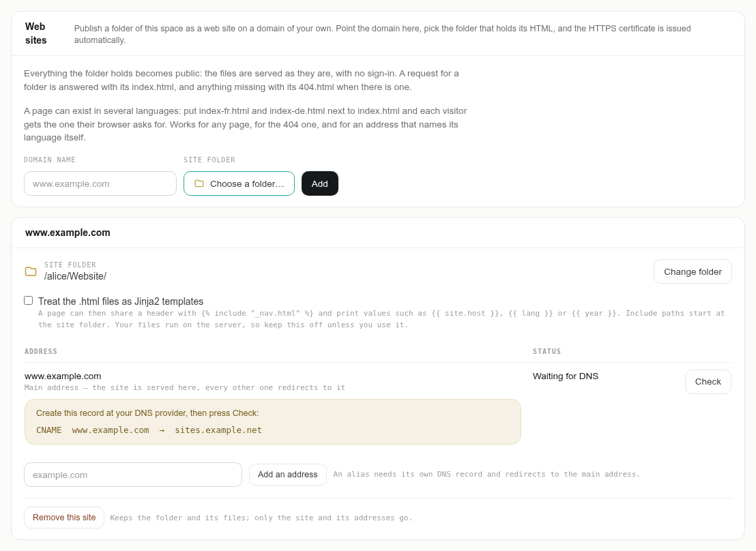Click the folder icon beside /alice/Website/
This screenshot has height=551, width=756.
[31, 271]
